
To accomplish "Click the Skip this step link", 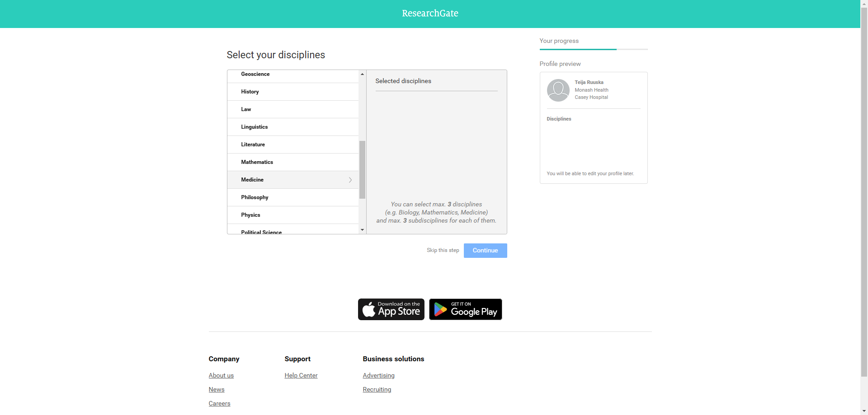I will pos(443,250).
